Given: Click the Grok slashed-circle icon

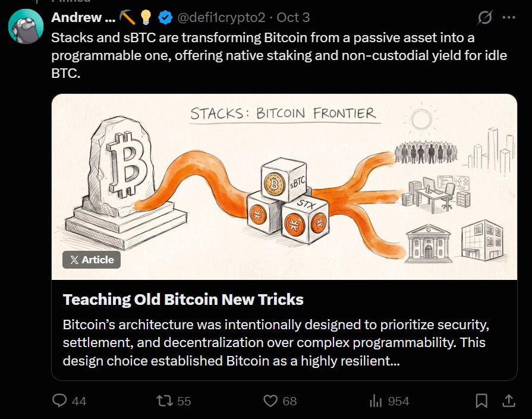Looking at the screenshot, I should pos(485,17).
